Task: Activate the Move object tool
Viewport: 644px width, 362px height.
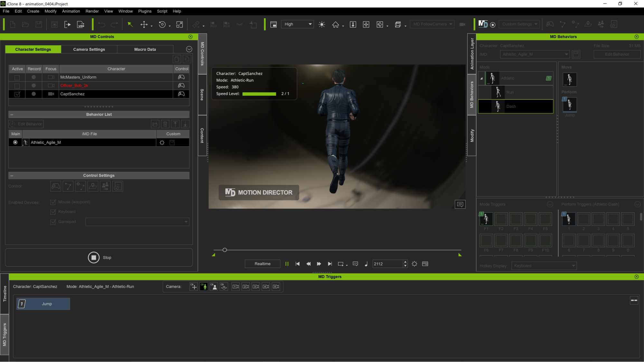Action: (144, 24)
